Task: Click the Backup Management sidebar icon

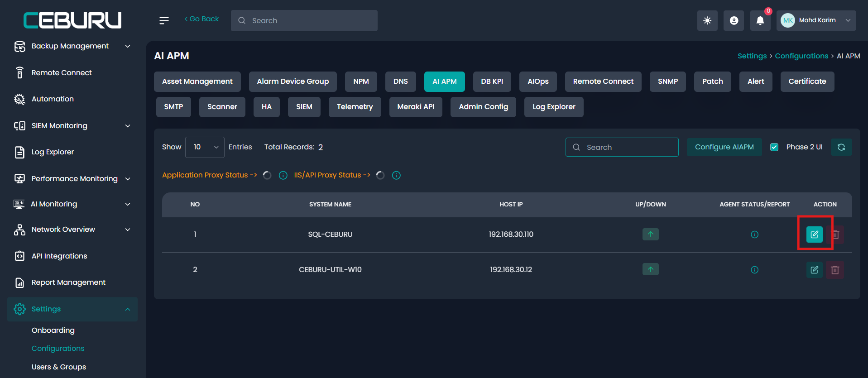Action: [19, 46]
